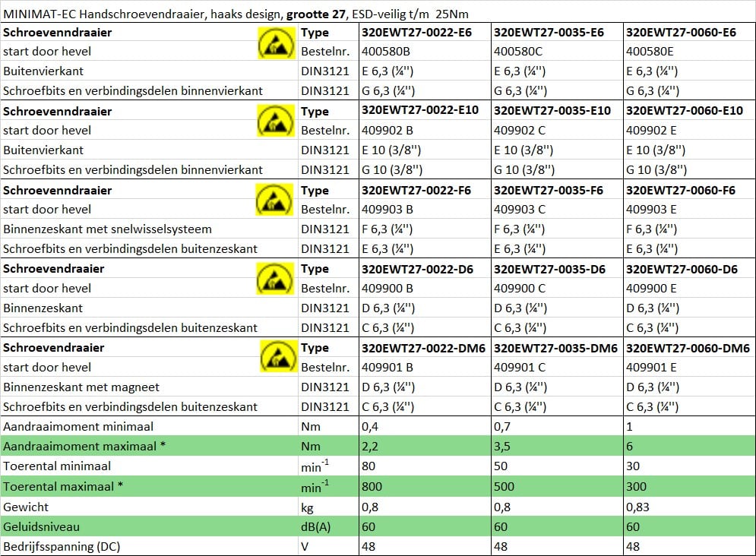Click the maximum speed value 300
Viewport: 756px width, 556px height.
(636, 487)
